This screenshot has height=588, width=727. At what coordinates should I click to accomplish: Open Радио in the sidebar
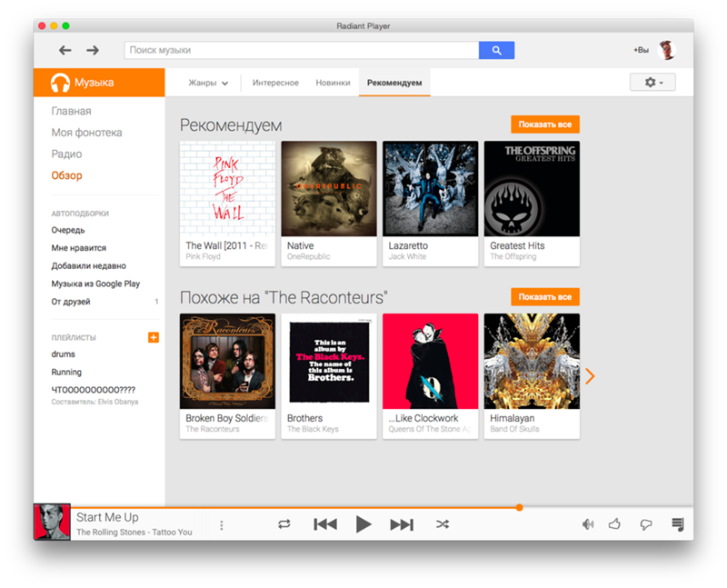click(x=66, y=154)
